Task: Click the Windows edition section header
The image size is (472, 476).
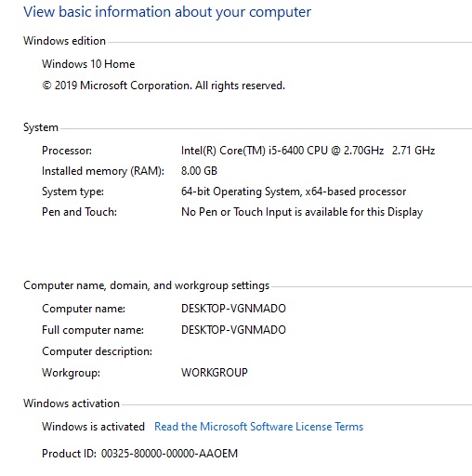Action: point(64,41)
